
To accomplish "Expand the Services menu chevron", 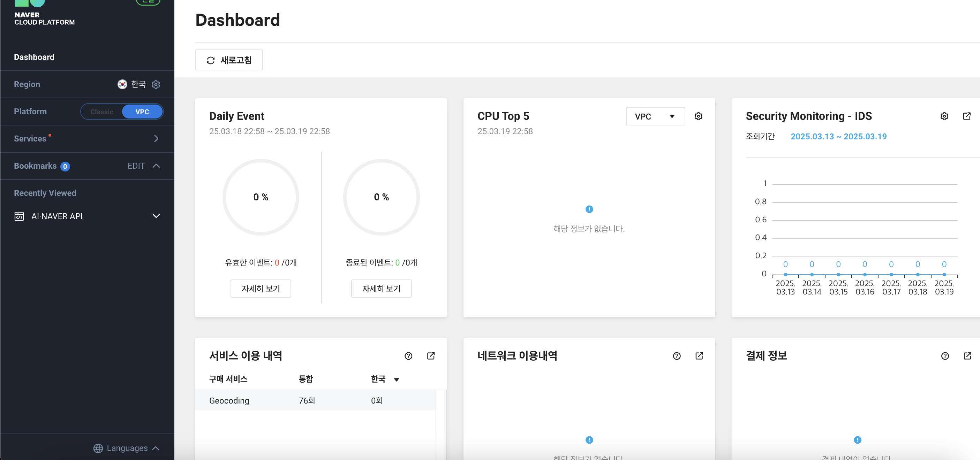I will click(x=156, y=139).
